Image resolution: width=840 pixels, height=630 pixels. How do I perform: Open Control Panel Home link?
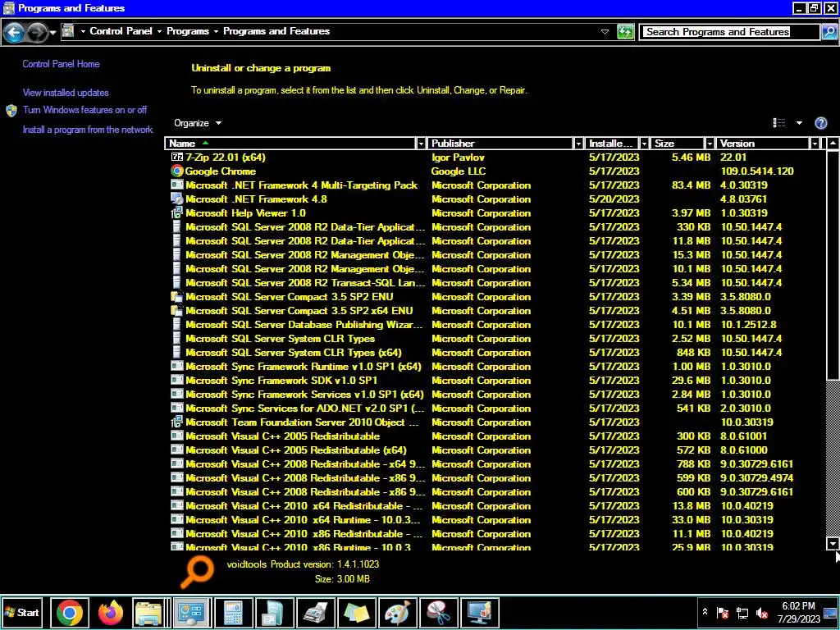click(61, 64)
